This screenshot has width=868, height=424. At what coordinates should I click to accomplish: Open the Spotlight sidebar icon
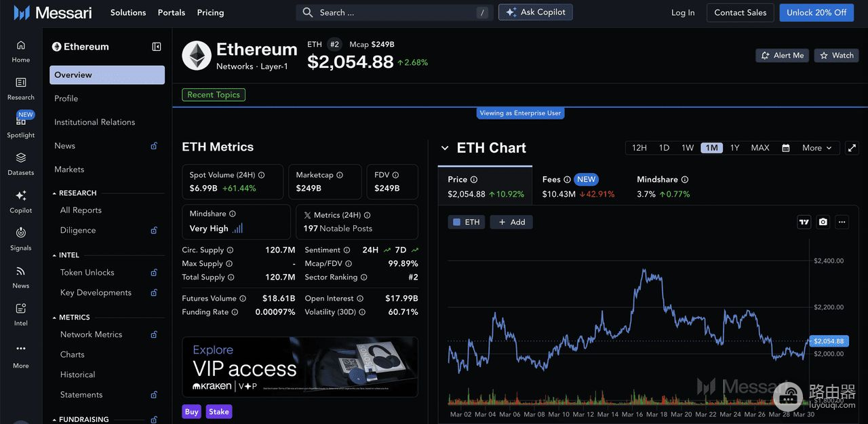pyautogui.click(x=21, y=120)
